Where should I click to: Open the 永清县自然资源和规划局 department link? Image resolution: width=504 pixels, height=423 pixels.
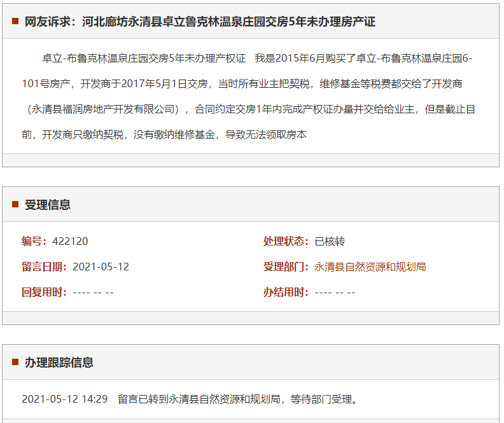(x=370, y=267)
